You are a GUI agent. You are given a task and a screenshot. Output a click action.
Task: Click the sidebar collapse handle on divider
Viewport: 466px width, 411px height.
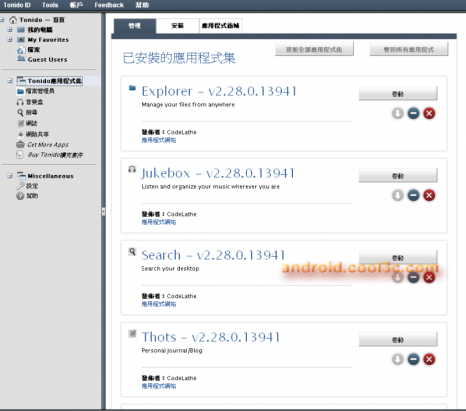click(x=103, y=212)
